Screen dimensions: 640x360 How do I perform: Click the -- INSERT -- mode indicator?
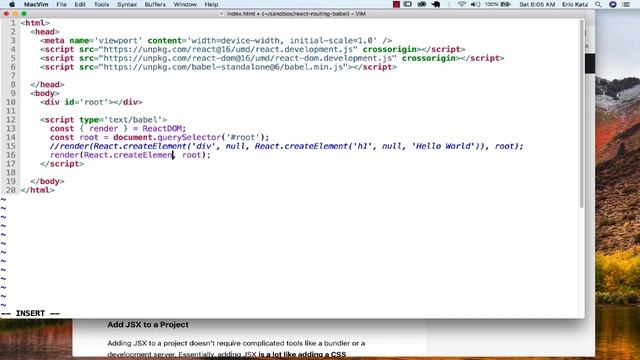tap(31, 313)
